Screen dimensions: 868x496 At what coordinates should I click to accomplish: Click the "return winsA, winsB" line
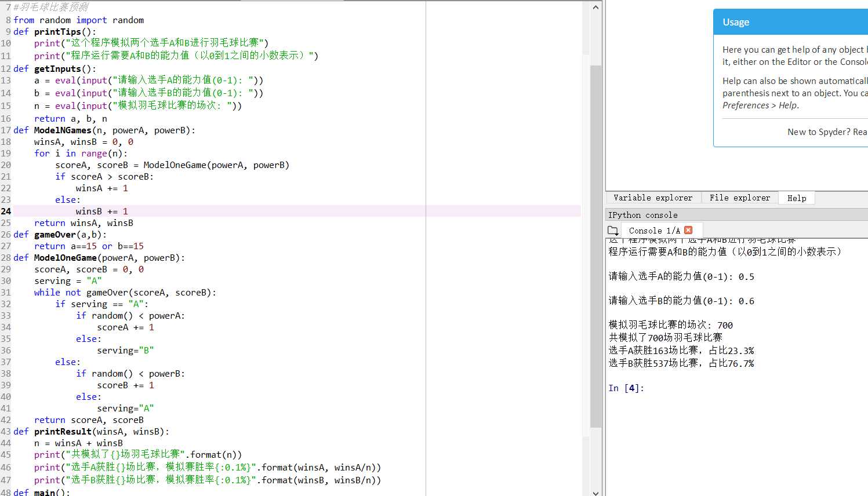83,223
